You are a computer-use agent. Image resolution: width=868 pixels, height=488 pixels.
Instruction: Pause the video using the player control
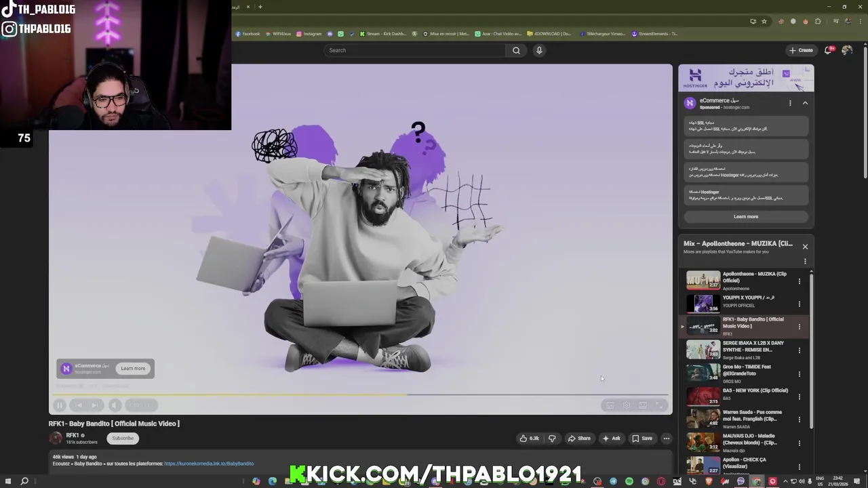60,405
